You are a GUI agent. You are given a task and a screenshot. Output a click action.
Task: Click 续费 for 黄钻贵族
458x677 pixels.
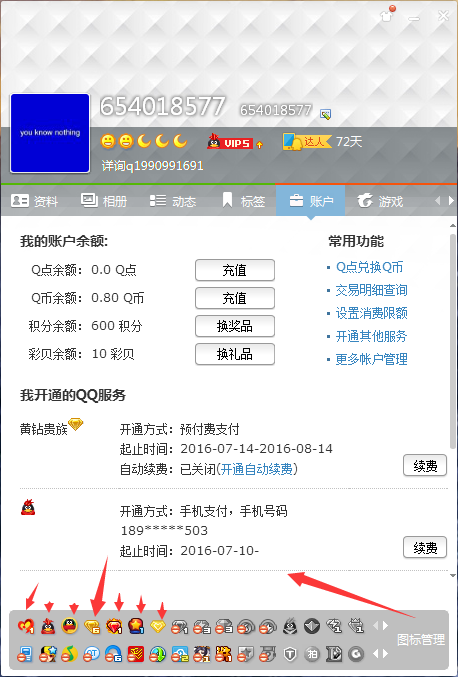pyautogui.click(x=425, y=465)
